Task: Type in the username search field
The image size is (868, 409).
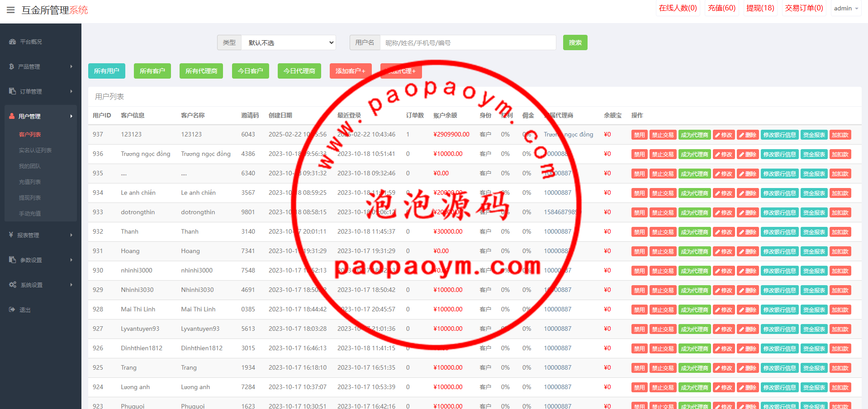Action: [x=468, y=42]
